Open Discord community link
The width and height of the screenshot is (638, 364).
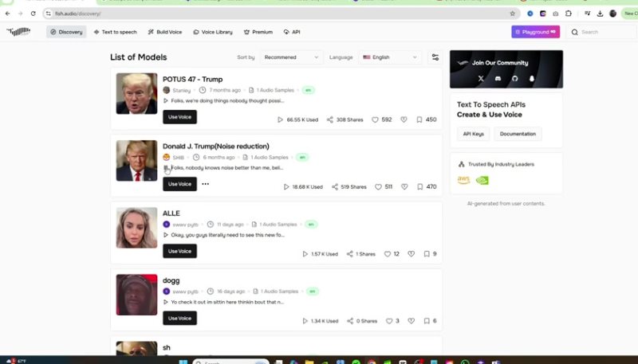click(x=498, y=78)
